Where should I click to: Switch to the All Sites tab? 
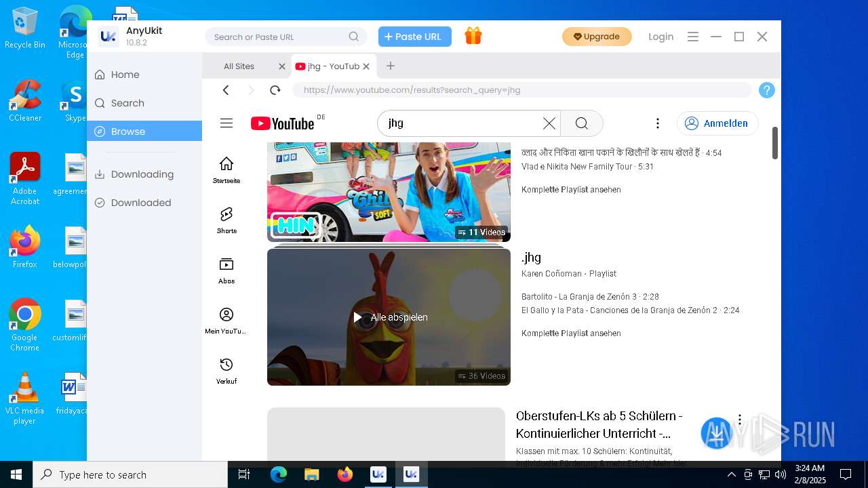(239, 66)
